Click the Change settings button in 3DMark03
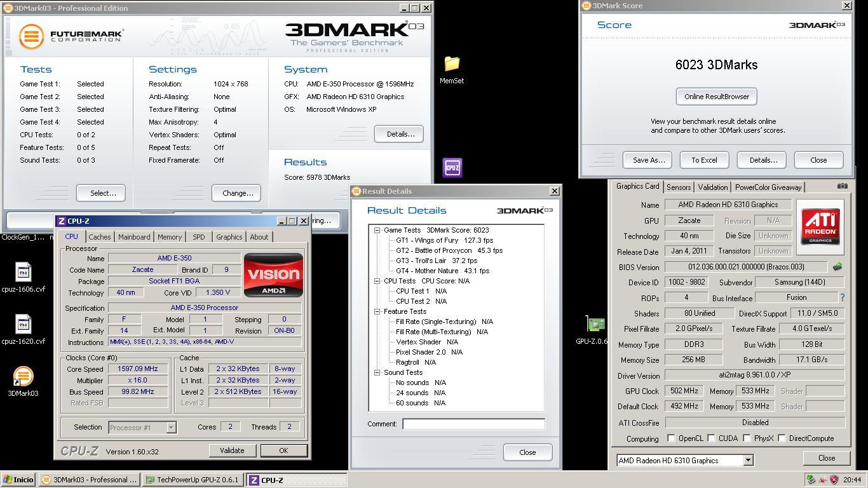The height and width of the screenshot is (488, 868). 236,193
